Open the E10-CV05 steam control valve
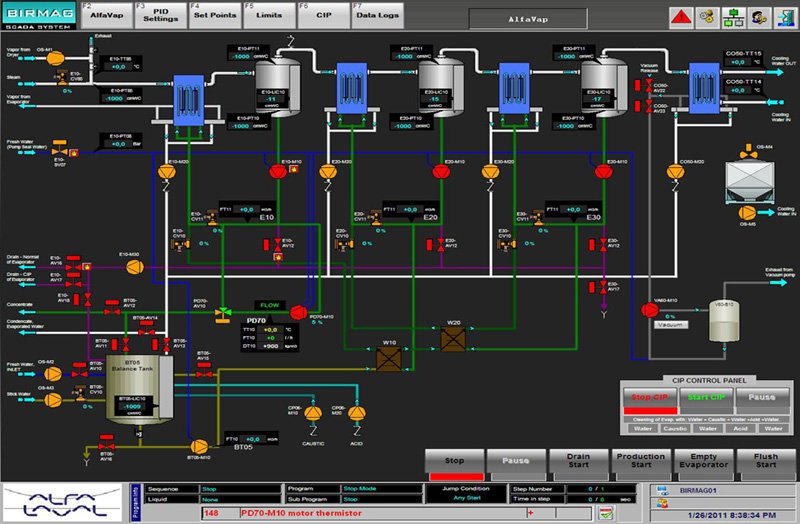 click(x=62, y=77)
